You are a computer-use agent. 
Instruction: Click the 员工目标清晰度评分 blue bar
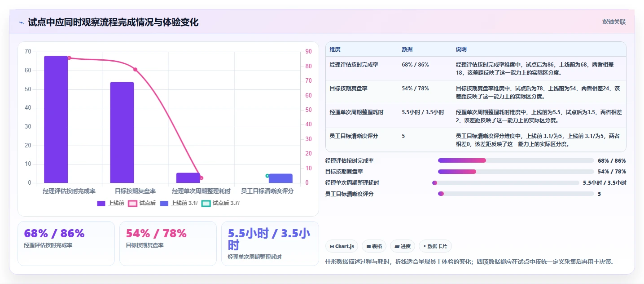point(280,178)
